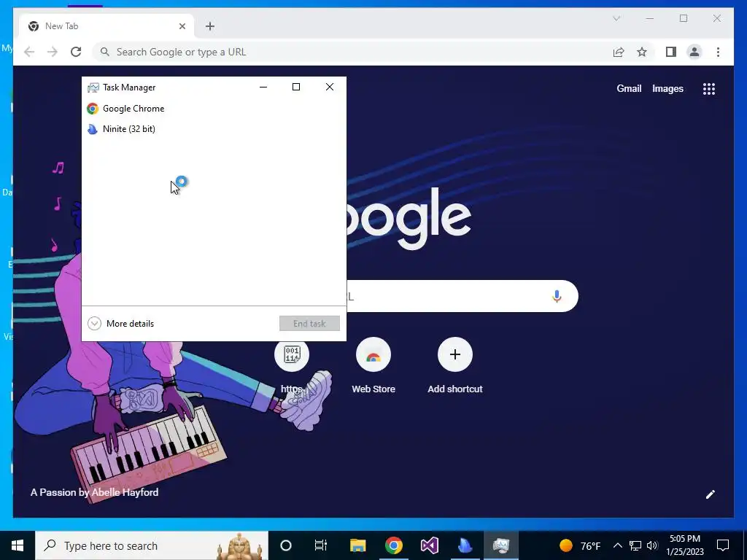
Task: Open the Images link
Action: (x=667, y=88)
